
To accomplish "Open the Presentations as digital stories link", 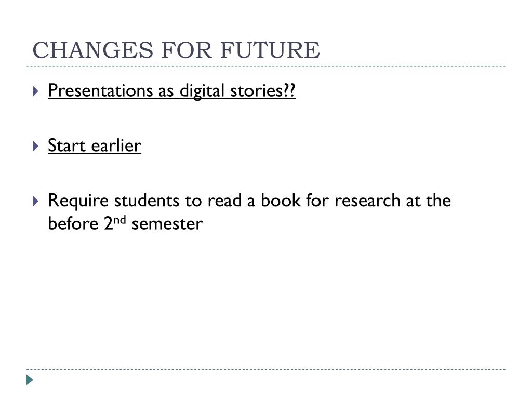I will (171, 91).
